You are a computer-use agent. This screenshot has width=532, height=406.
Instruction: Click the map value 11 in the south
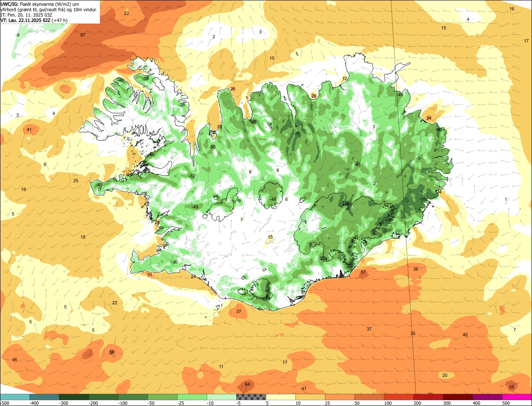tap(221, 367)
